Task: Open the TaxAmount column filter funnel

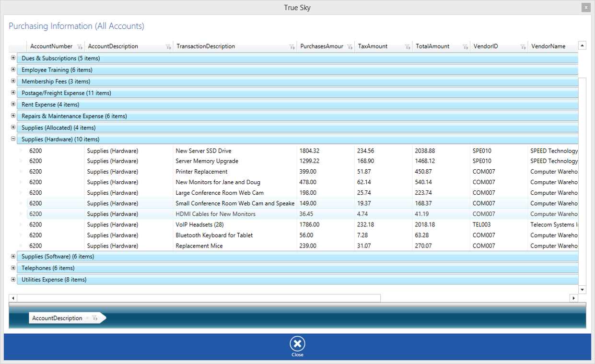Action: pos(408,47)
